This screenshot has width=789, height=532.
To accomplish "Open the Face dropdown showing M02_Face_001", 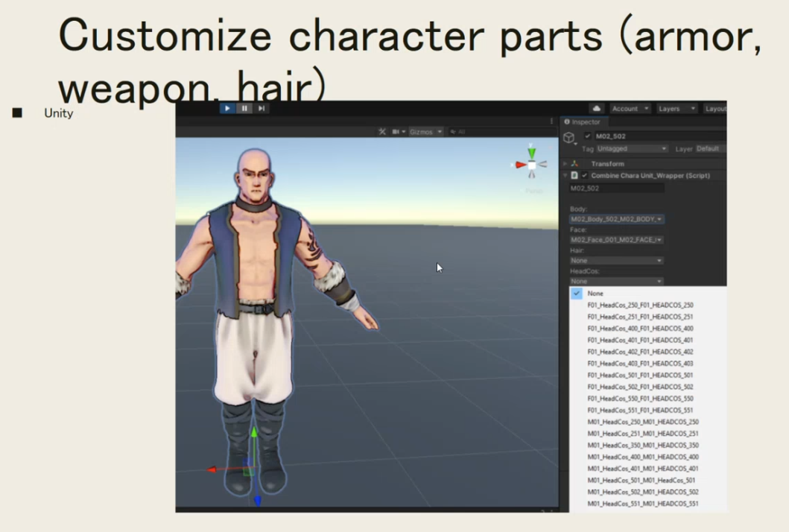I will [x=616, y=240].
